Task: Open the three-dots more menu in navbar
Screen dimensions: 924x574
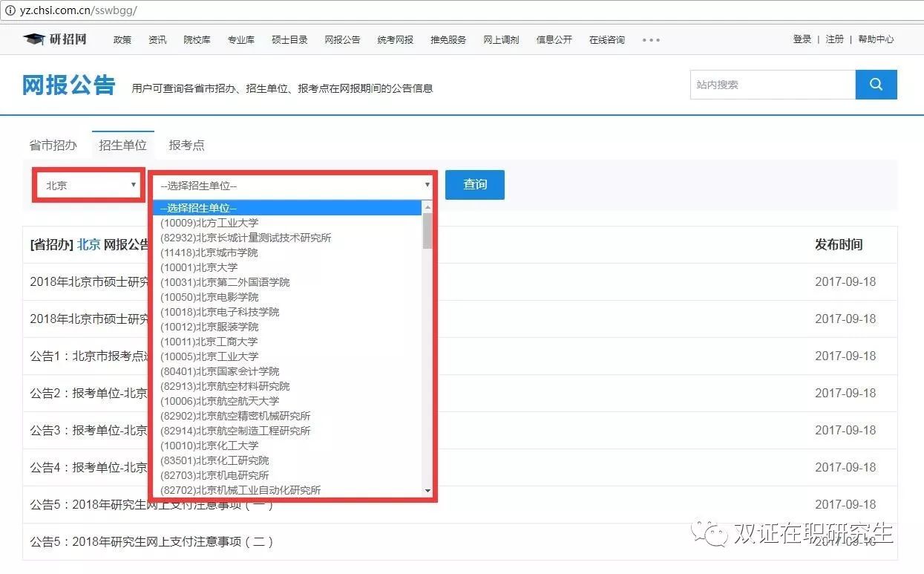Action: pyautogui.click(x=651, y=40)
